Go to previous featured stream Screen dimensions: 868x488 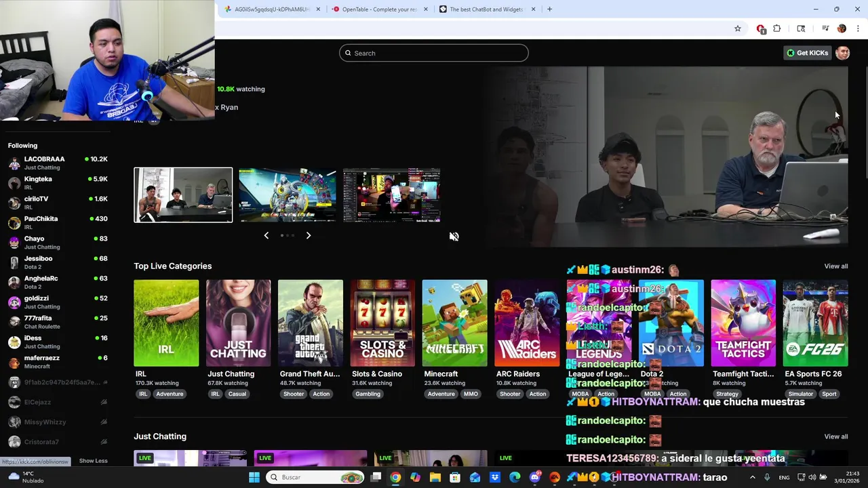pyautogui.click(x=266, y=235)
